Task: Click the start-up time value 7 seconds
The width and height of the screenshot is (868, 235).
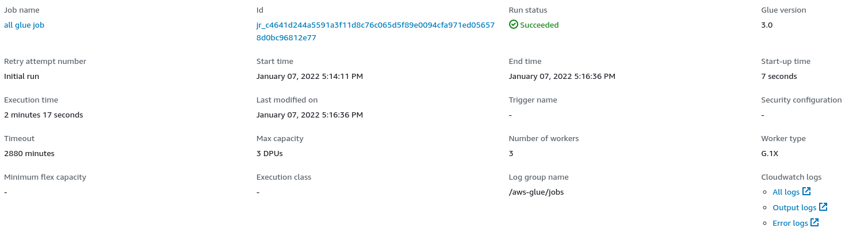Action: tap(779, 77)
